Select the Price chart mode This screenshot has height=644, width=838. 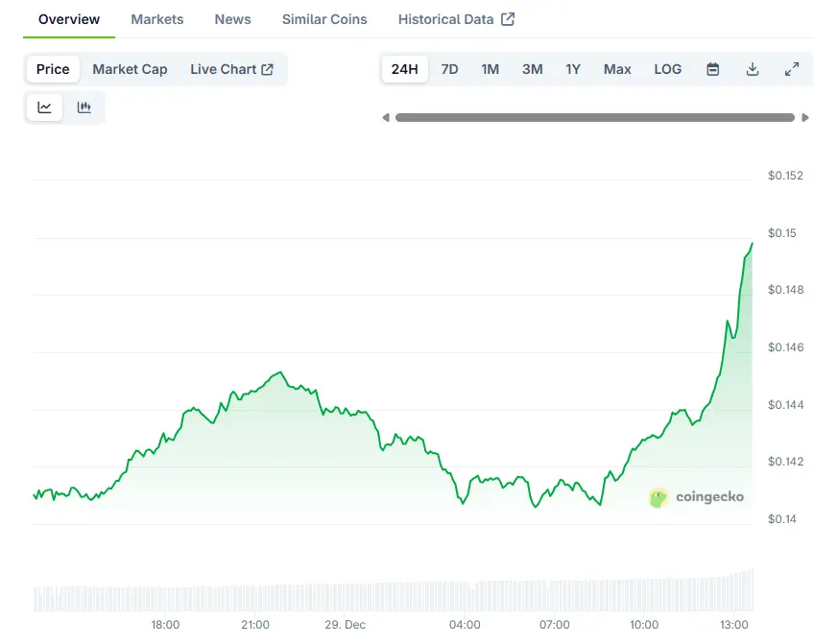click(x=53, y=69)
